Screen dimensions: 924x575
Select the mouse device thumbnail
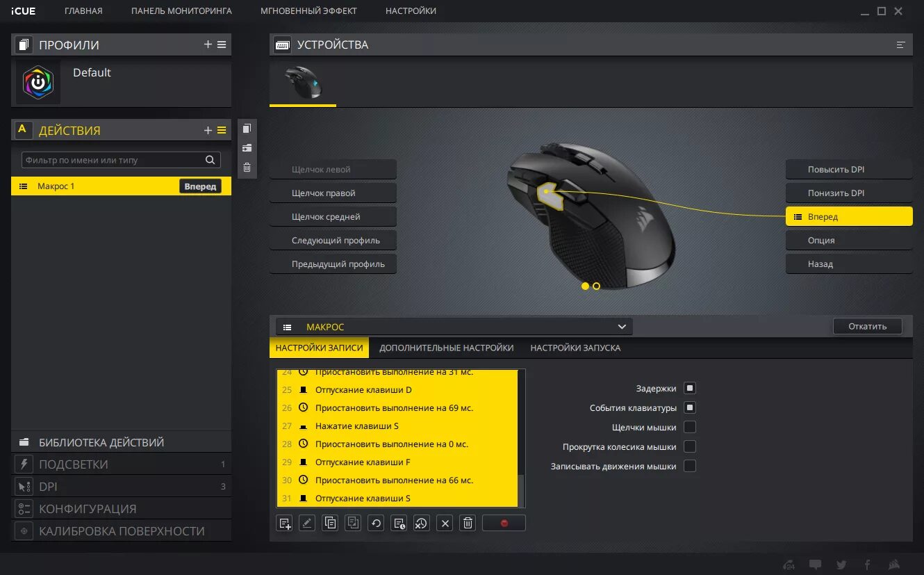[303, 83]
